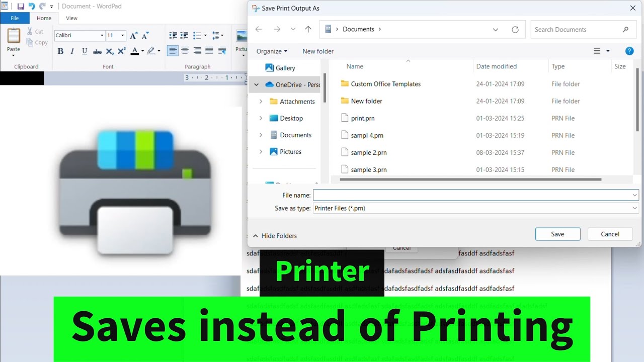This screenshot has height=362, width=644.
Task: Open recent locations chevron in save dialog
Action: click(x=293, y=30)
